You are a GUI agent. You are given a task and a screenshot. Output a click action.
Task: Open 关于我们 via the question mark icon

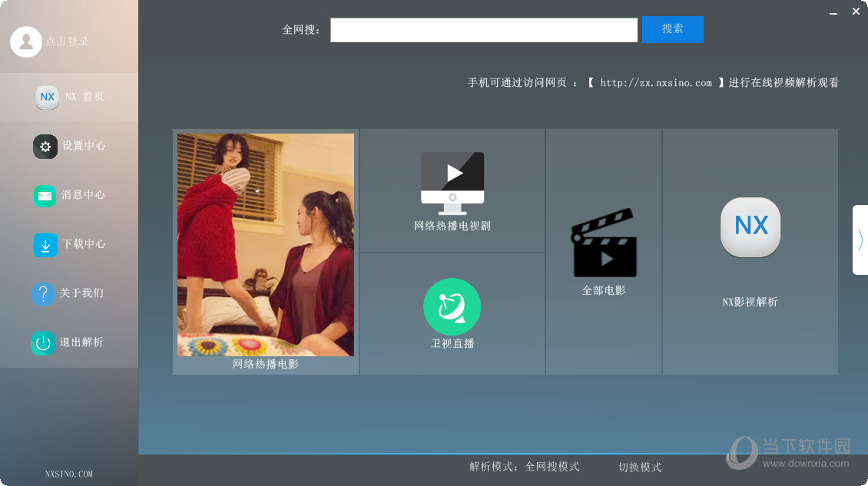click(43, 293)
